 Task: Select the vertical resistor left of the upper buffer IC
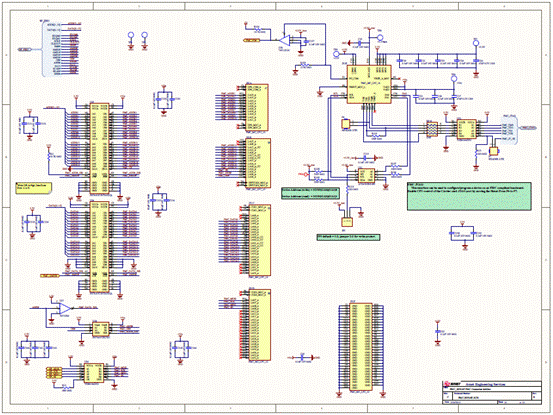49,156
